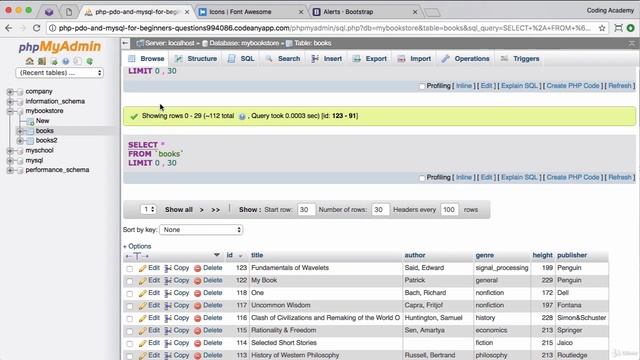Viewport: 640px width, 360px height.
Task: Sort by the author column header
Action: [415, 255]
